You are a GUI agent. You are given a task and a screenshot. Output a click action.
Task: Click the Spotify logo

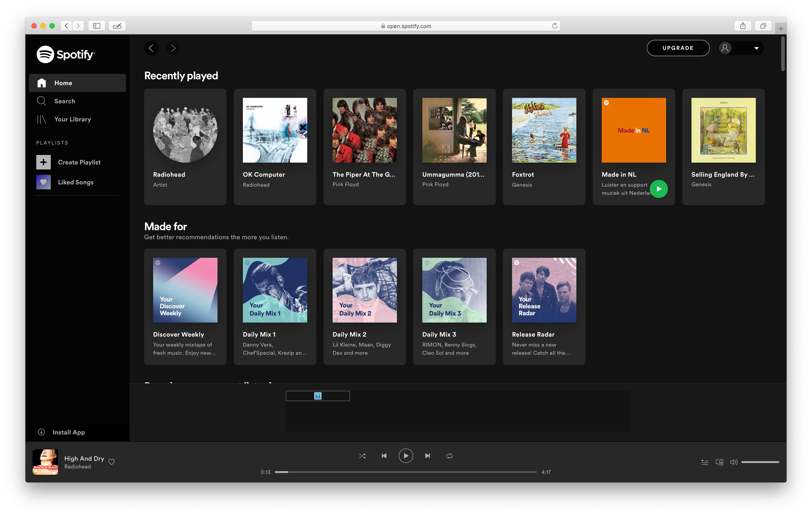click(x=66, y=55)
